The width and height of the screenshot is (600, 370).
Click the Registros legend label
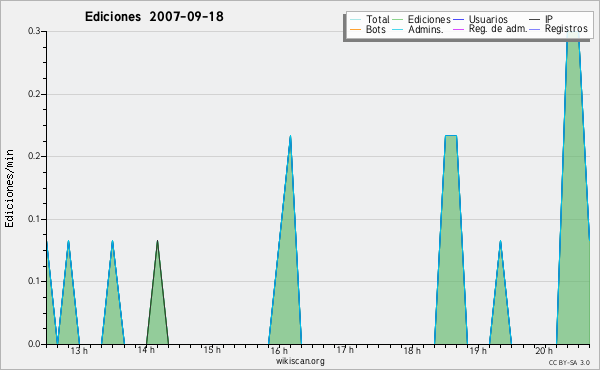(x=566, y=29)
